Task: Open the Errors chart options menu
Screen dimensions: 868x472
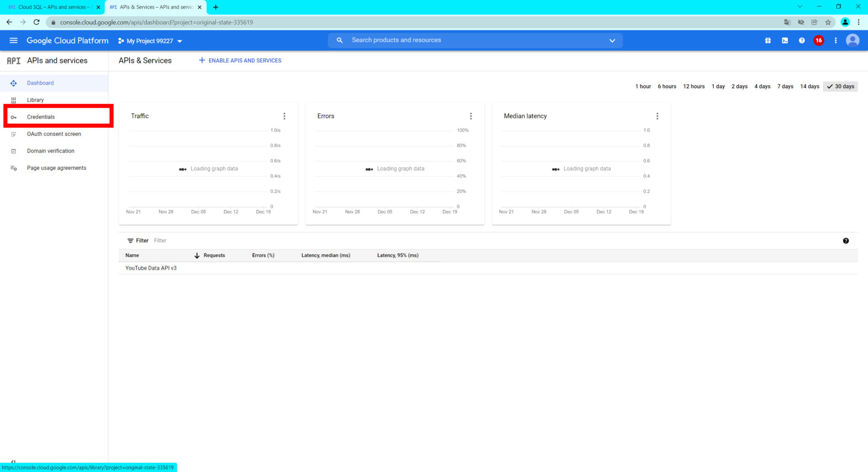Action: click(471, 116)
